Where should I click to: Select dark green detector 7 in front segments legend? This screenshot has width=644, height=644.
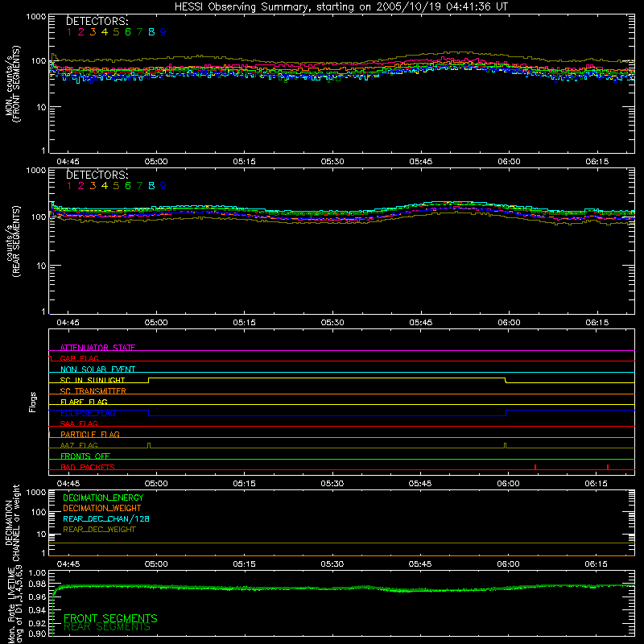point(139,32)
